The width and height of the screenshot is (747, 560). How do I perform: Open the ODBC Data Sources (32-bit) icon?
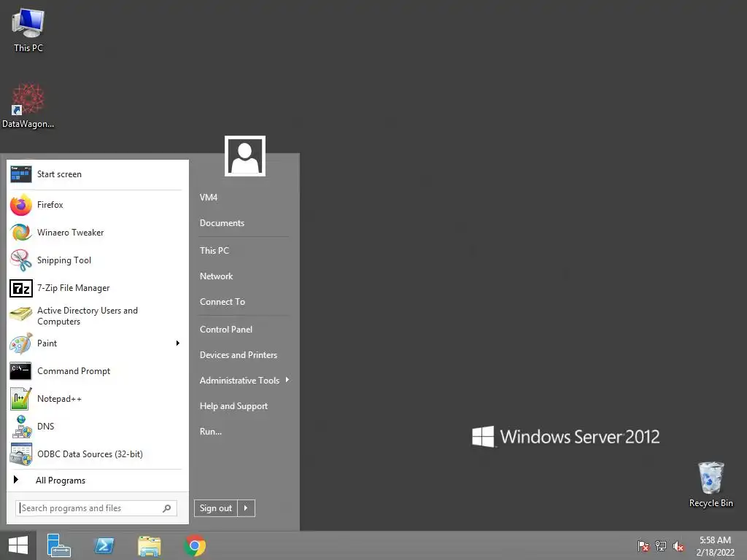click(20, 454)
